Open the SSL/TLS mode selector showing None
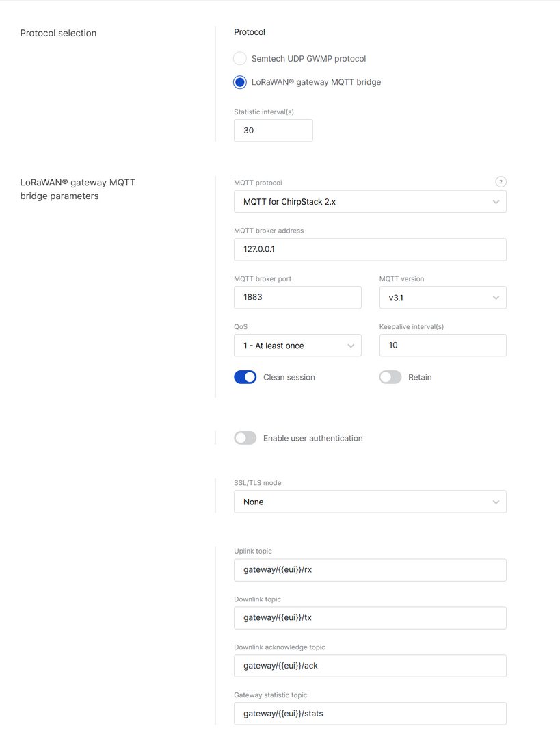Screen dimensions: 560x739 point(370,502)
